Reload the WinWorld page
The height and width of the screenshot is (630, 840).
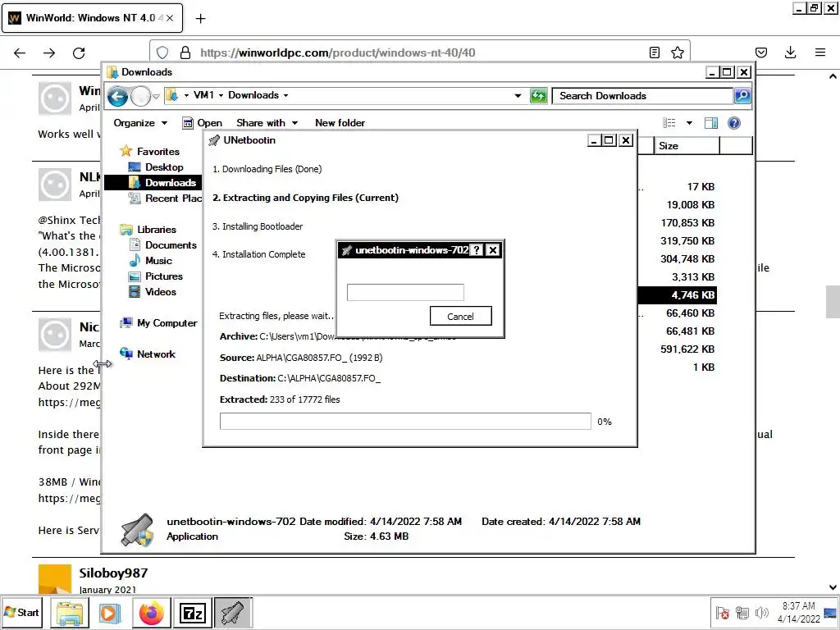pos(79,52)
